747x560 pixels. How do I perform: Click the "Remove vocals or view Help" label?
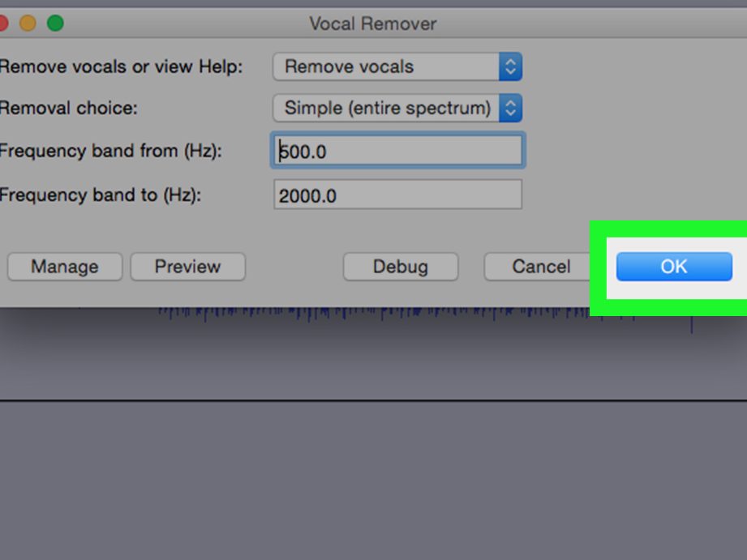121,66
